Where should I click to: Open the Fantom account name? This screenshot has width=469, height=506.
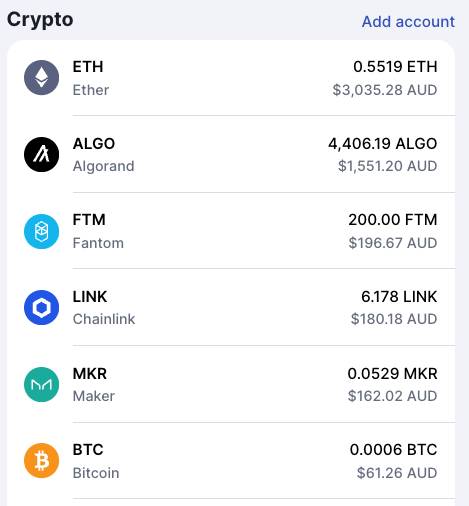98,243
